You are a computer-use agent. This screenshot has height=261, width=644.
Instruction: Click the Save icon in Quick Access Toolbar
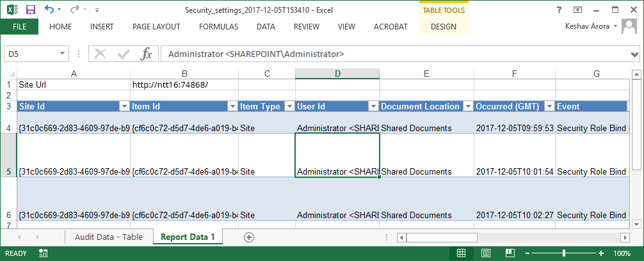click(30, 9)
